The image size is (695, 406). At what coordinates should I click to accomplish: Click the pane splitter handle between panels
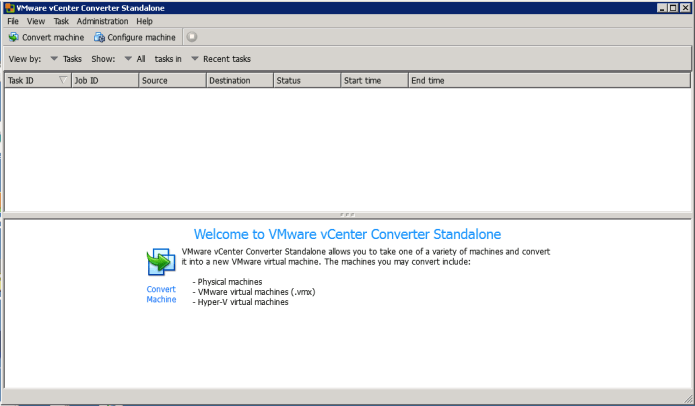tap(347, 214)
